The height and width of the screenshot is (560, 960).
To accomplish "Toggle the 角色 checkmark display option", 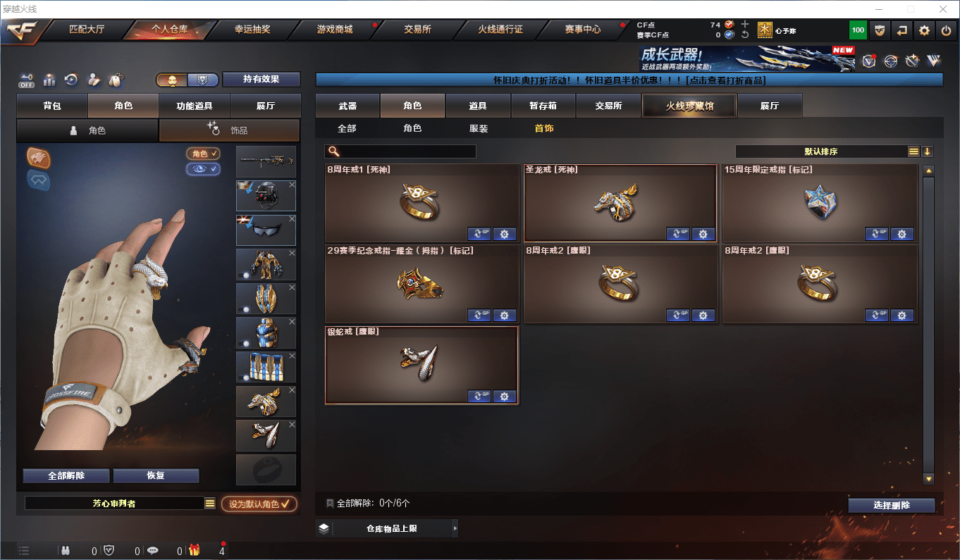I will tap(203, 154).
